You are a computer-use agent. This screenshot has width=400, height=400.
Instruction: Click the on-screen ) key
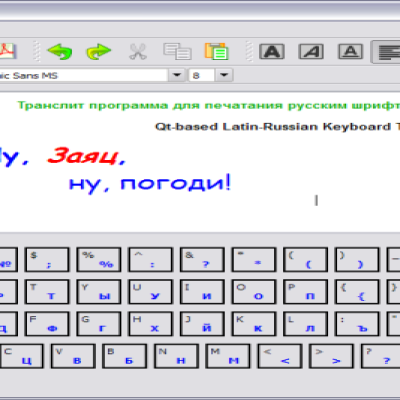pos(357,259)
